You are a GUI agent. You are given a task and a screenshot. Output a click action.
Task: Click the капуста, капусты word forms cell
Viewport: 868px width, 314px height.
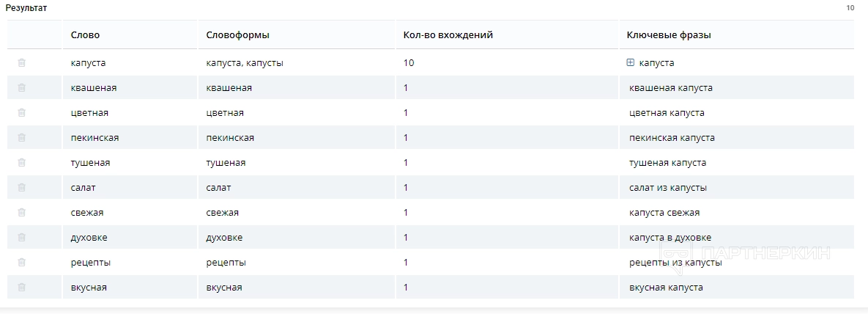pyautogui.click(x=245, y=63)
